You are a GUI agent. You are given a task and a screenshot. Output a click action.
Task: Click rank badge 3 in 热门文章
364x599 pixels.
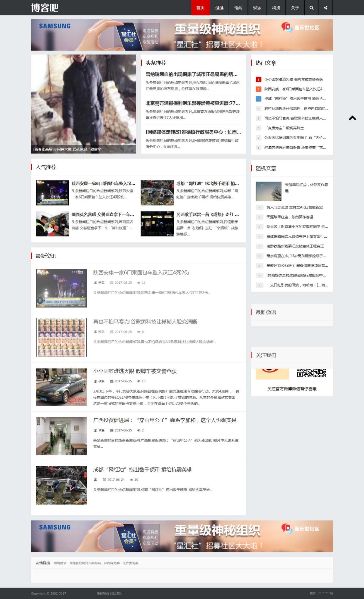(258, 99)
